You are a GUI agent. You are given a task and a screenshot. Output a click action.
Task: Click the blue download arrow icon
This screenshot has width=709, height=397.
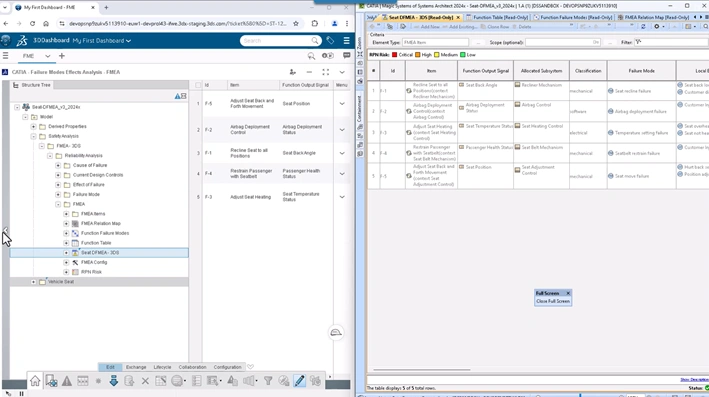[x=113, y=381]
